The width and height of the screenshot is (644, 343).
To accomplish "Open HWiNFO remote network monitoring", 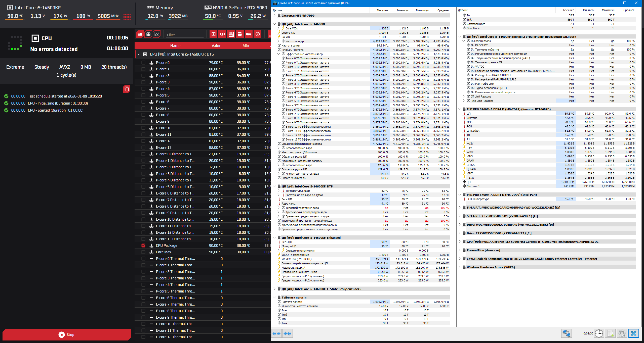I will [566, 333].
